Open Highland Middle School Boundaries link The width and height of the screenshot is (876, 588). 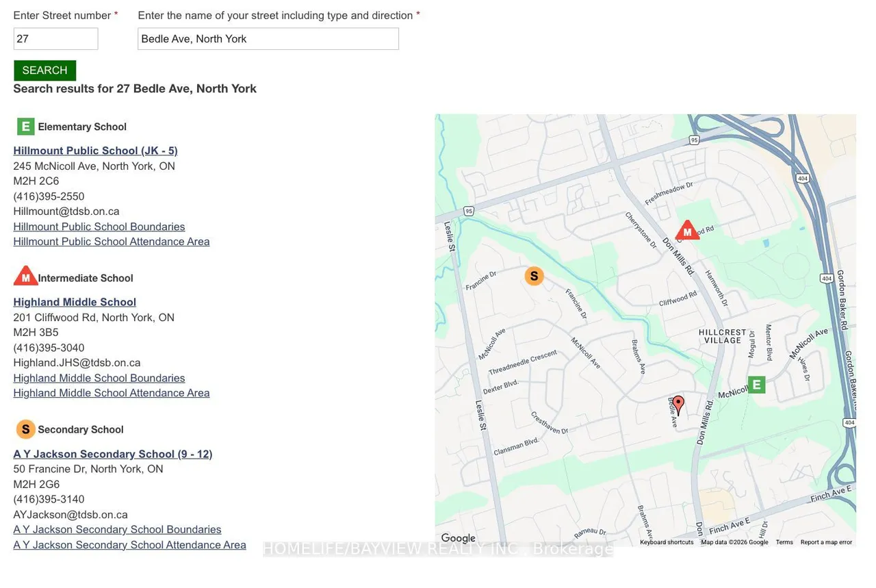99,378
